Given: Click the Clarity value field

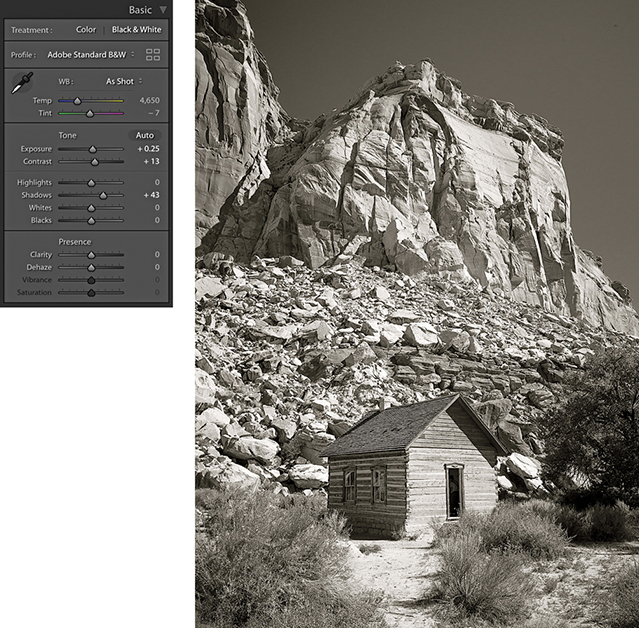Looking at the screenshot, I should pos(157,254).
